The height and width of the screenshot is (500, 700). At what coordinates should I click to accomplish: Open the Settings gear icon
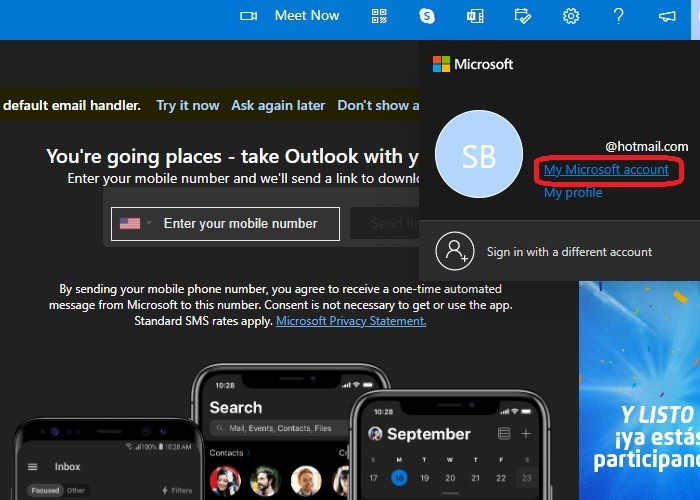pos(571,16)
